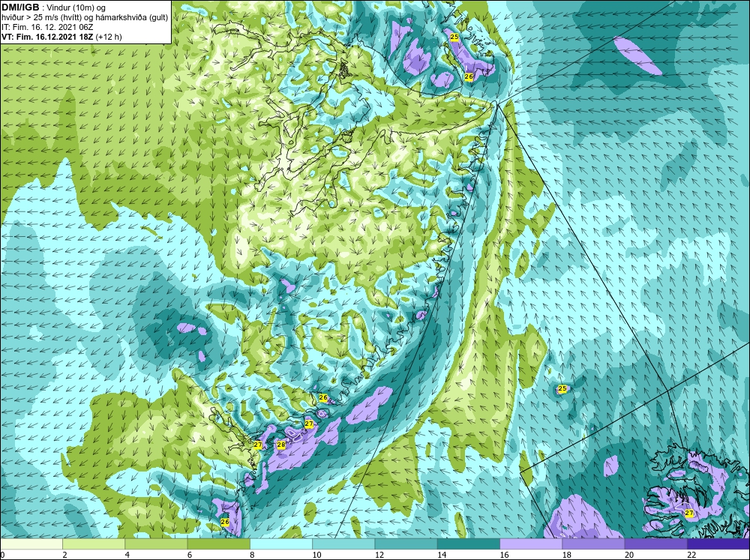This screenshot has width=750, height=560.
Task: Click the legend scale value 18
Action: (566, 555)
